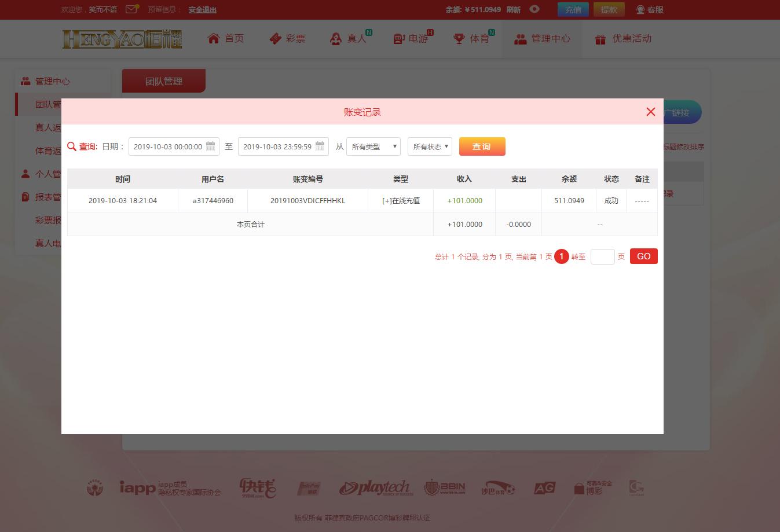Click the HengYao logo

pos(122,39)
